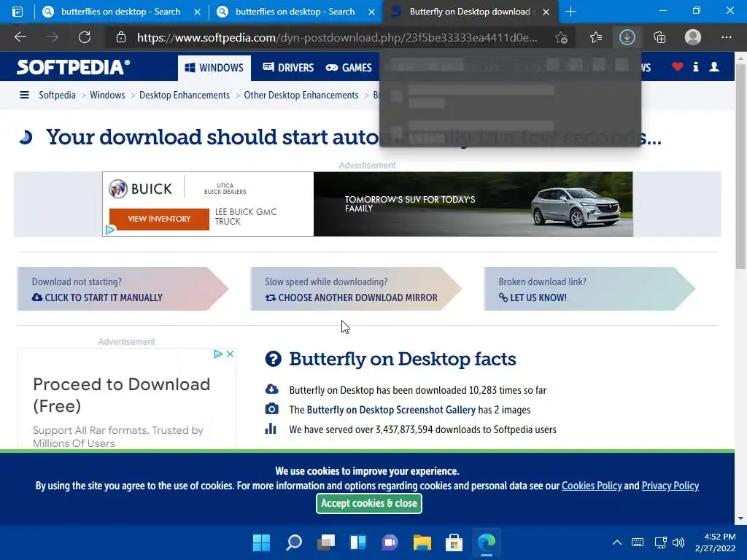Image resolution: width=747 pixels, height=560 pixels.
Task: Click the user account icon in Softpedia header
Action: tap(714, 67)
